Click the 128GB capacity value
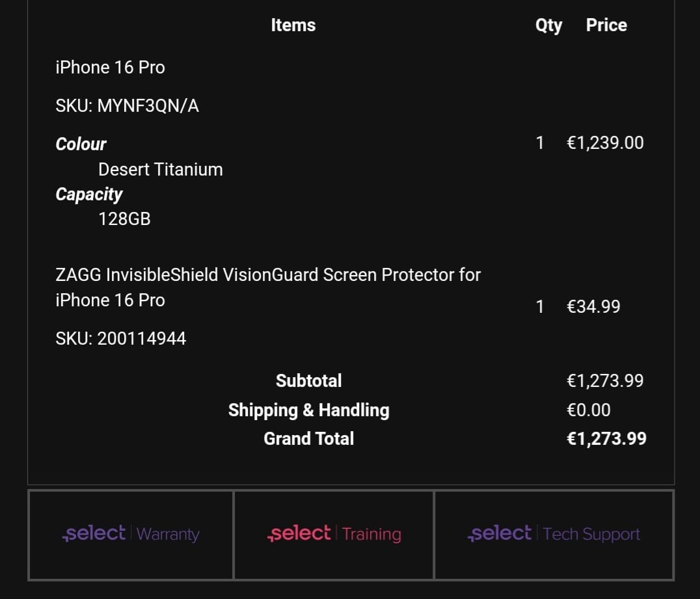This screenshot has height=599, width=700. (x=124, y=219)
